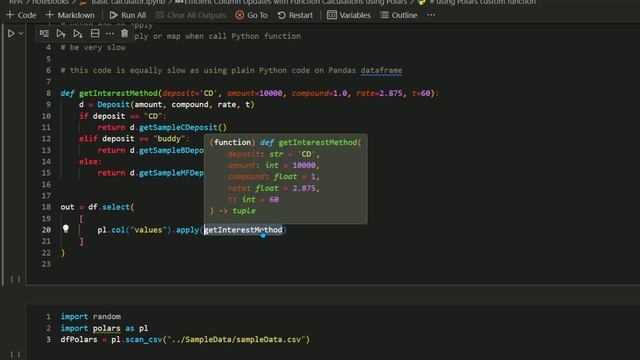Execute cell and below icon
640x360 pixels.
[x=78, y=33]
